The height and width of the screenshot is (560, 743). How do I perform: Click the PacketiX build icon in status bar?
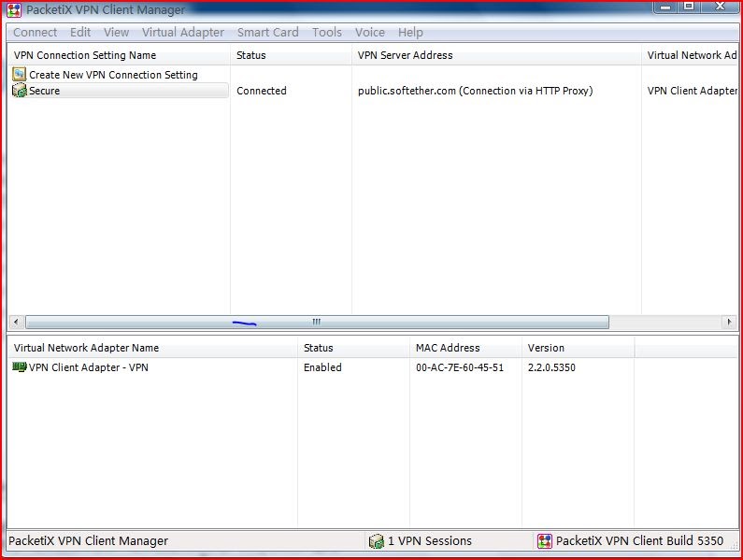click(545, 541)
